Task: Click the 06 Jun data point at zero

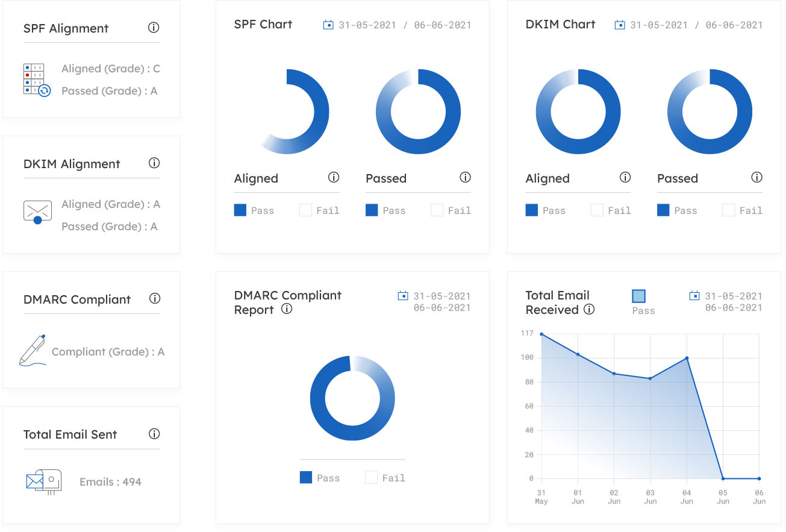Action: (x=759, y=478)
